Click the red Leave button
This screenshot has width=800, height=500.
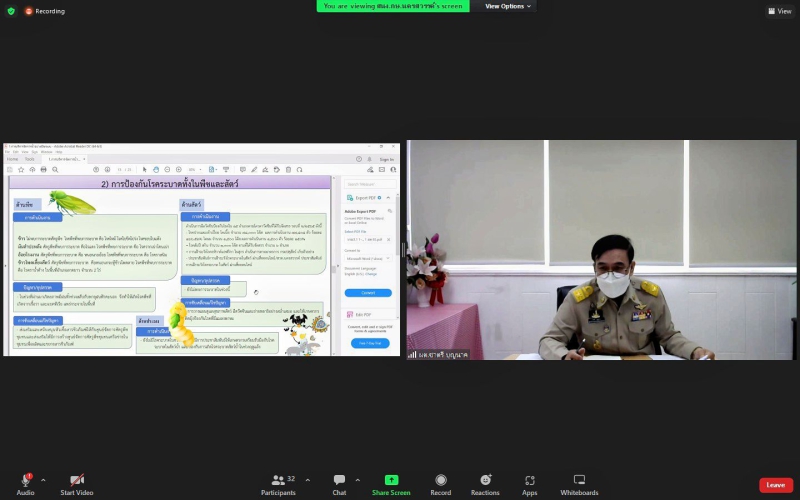[776, 485]
